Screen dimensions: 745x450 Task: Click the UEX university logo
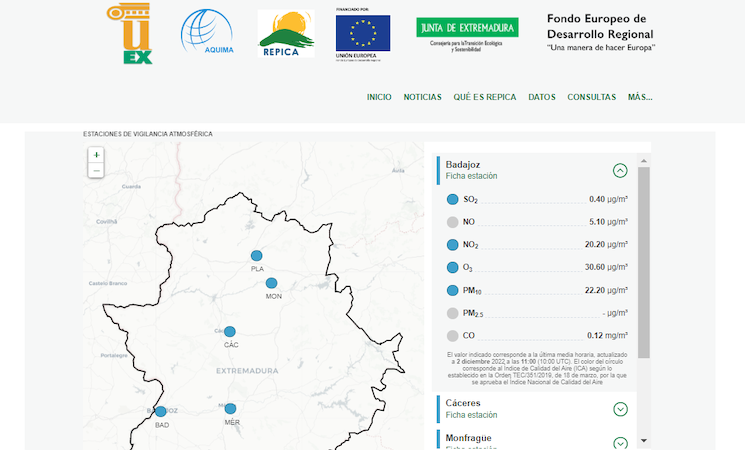click(x=130, y=34)
